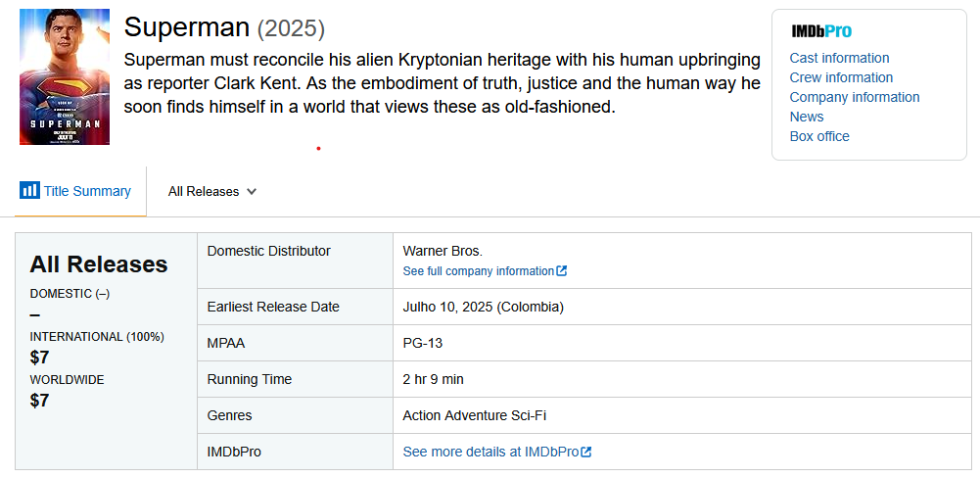
Task: Click the IMDbPro logo in sidebar
Action: click(x=821, y=31)
